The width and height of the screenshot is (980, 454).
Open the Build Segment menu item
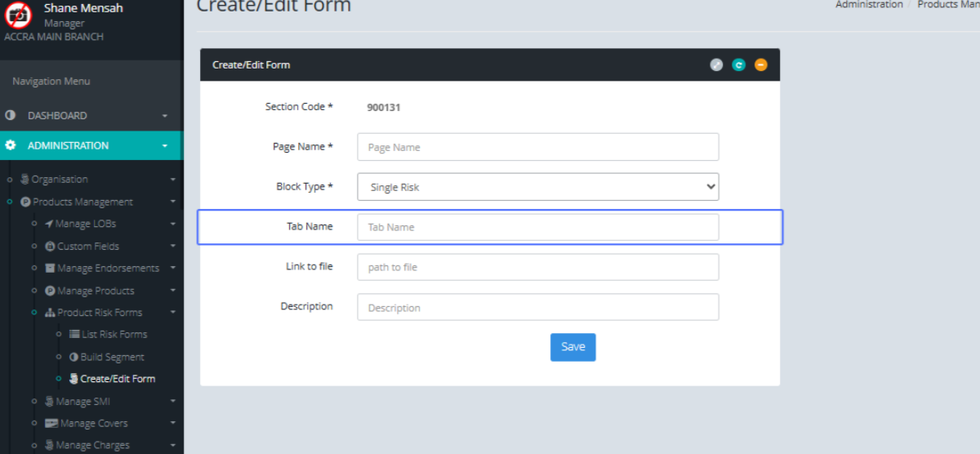click(112, 357)
